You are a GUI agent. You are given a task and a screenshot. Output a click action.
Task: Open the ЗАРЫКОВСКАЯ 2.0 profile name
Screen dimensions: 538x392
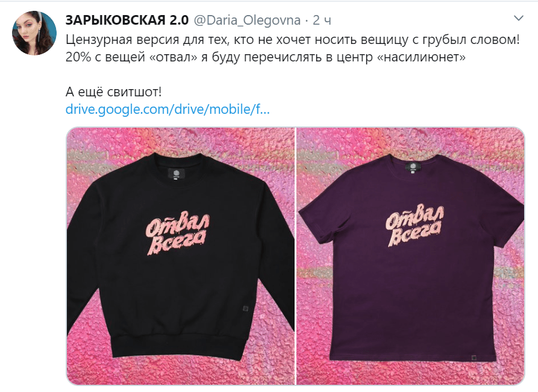click(127, 20)
